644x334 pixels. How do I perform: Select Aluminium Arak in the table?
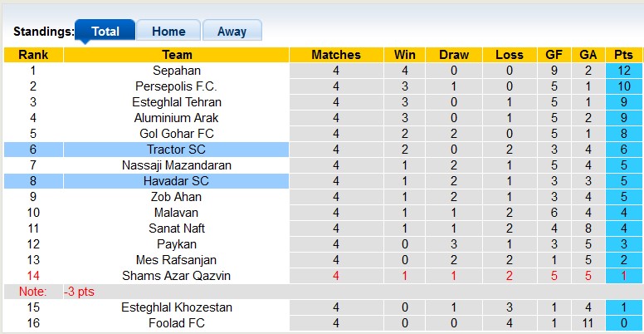pyautogui.click(x=176, y=118)
